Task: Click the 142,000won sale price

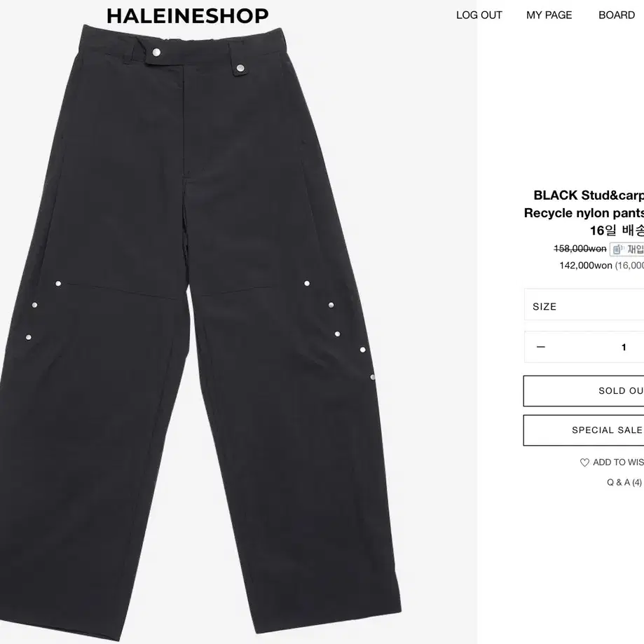Action: click(x=586, y=266)
